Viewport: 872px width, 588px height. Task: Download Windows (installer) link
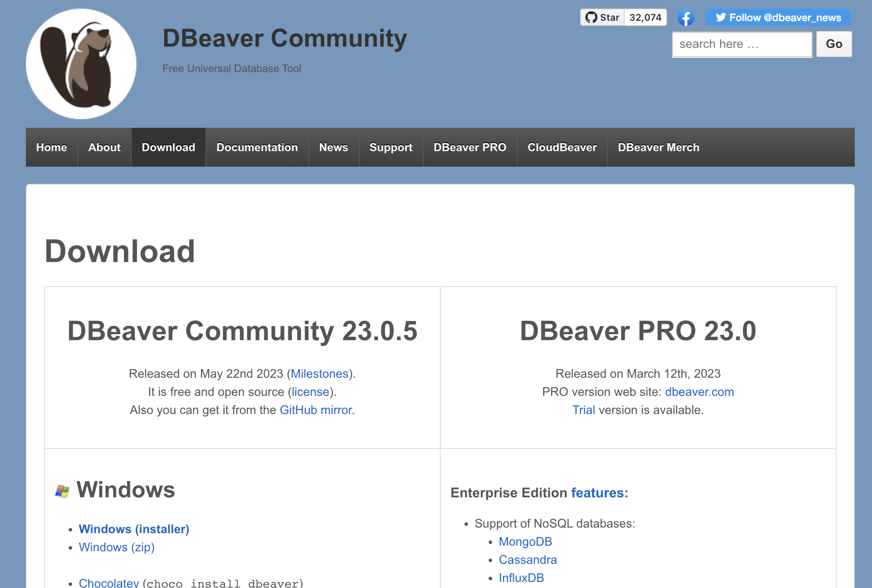point(134,529)
